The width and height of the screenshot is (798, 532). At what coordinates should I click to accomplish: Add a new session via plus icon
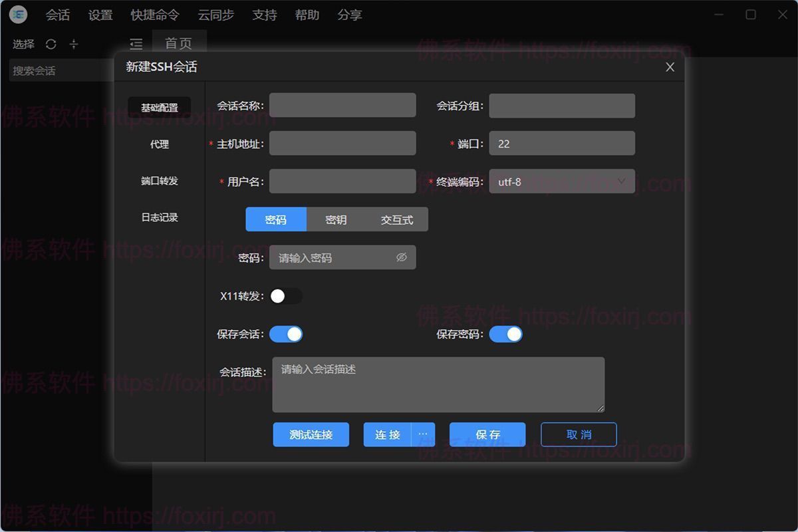pos(73,44)
